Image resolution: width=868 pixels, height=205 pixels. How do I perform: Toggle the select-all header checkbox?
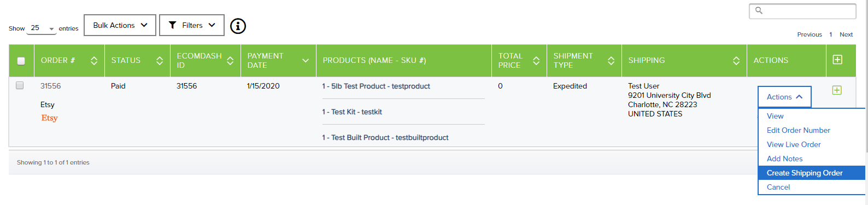(x=21, y=61)
